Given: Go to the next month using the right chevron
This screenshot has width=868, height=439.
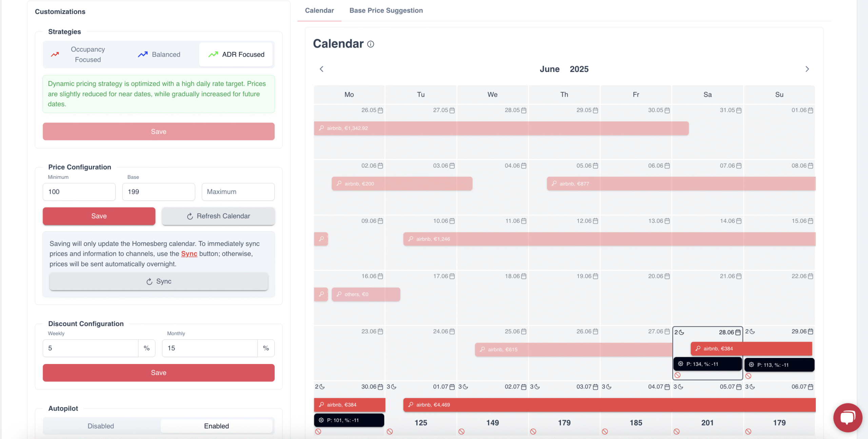Looking at the screenshot, I should 807,69.
